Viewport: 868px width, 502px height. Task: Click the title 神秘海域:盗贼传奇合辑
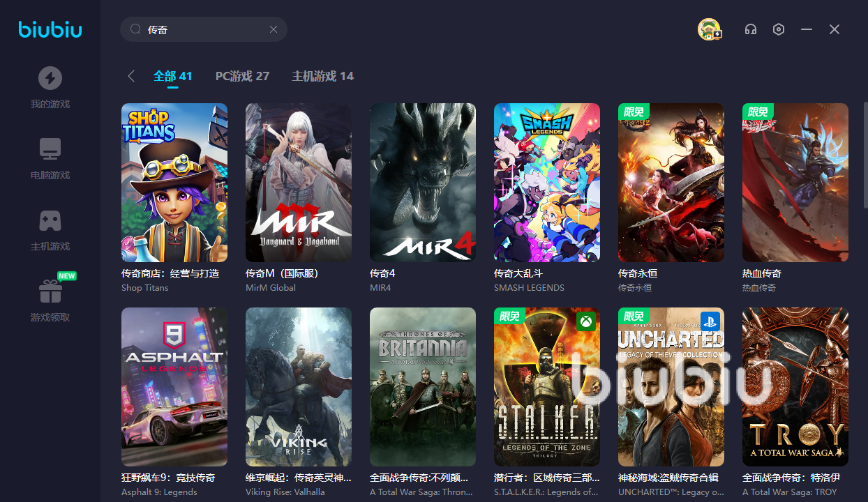click(668, 478)
